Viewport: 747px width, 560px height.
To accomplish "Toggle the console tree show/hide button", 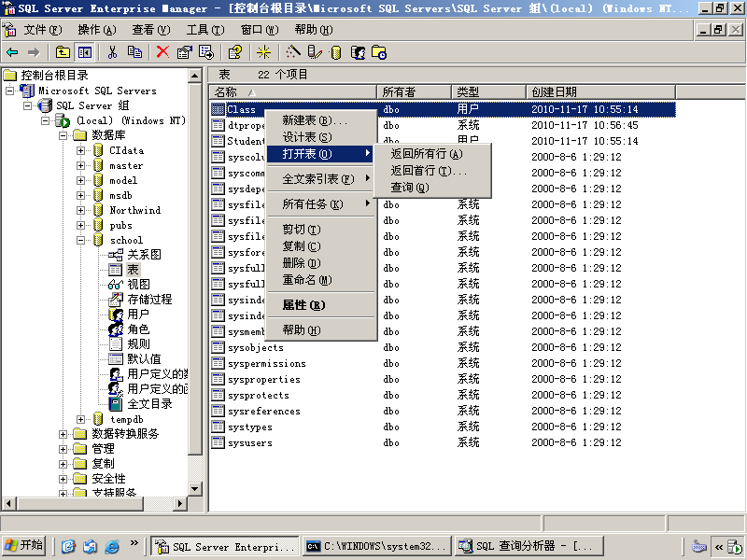I will (85, 52).
